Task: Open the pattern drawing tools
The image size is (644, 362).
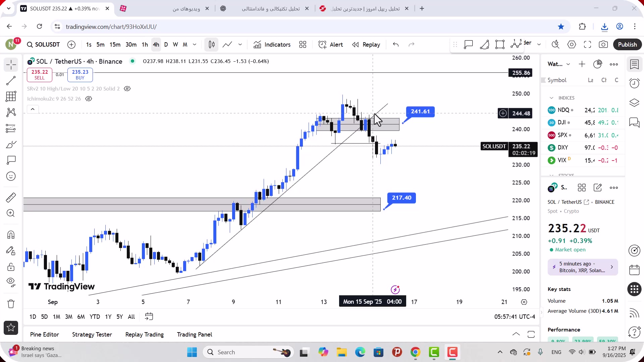Action: pos(11,112)
